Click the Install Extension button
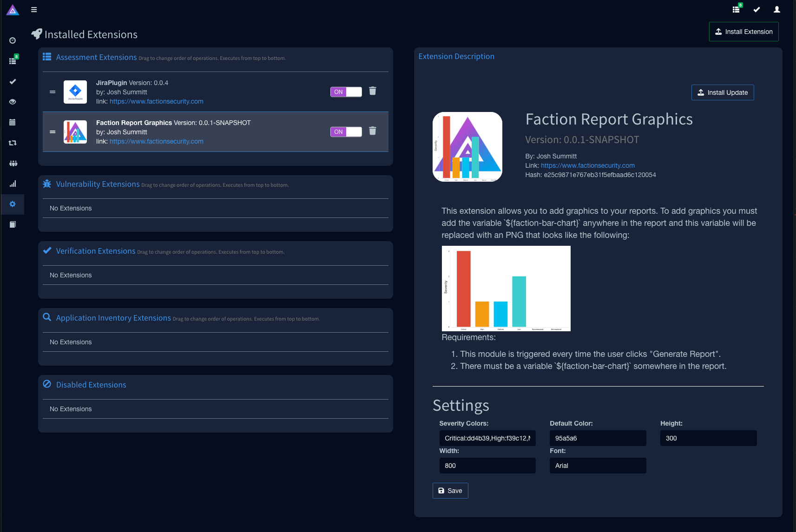The width and height of the screenshot is (796, 532). pyautogui.click(x=744, y=32)
